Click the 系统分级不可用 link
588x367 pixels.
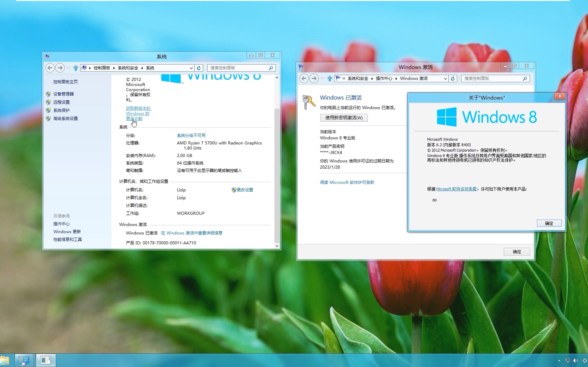point(191,136)
